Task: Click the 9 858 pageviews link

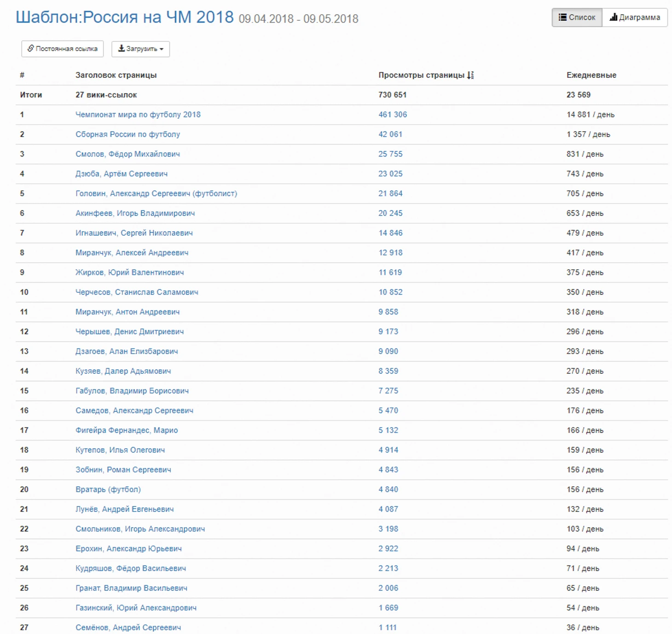Action: 388,312
